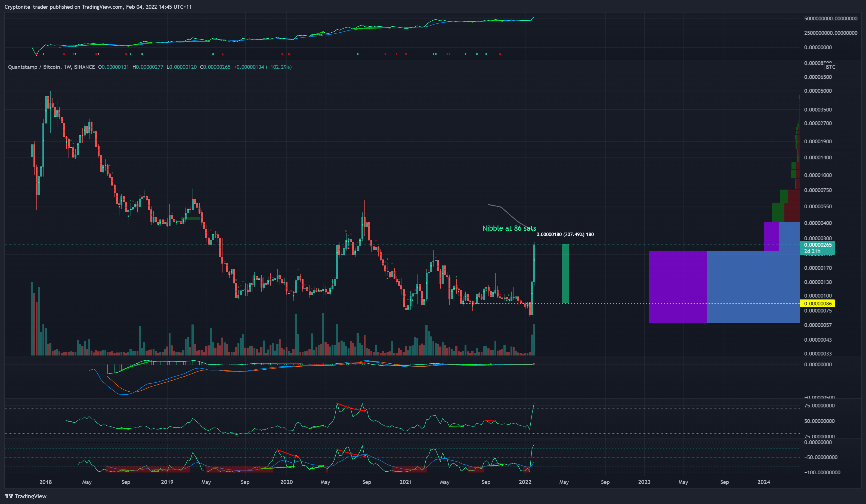Image resolution: width=866 pixels, height=504 pixels.
Task: Click the 0.00000180 (207.49%) 180 measurement label
Action: 565,234
